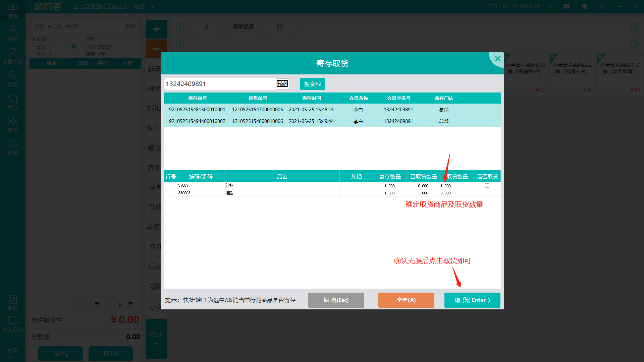Go to next category page arrow
The image size is (644, 362).
(x=634, y=27)
